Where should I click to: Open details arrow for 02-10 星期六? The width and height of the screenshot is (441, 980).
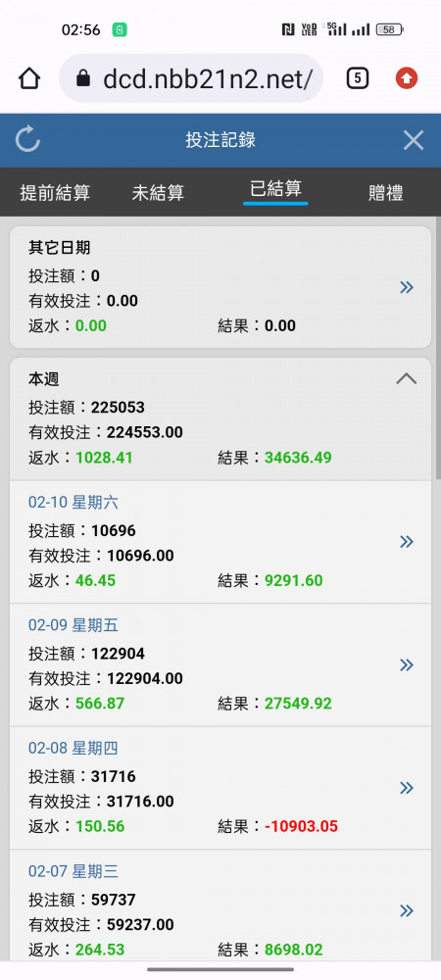click(x=407, y=541)
